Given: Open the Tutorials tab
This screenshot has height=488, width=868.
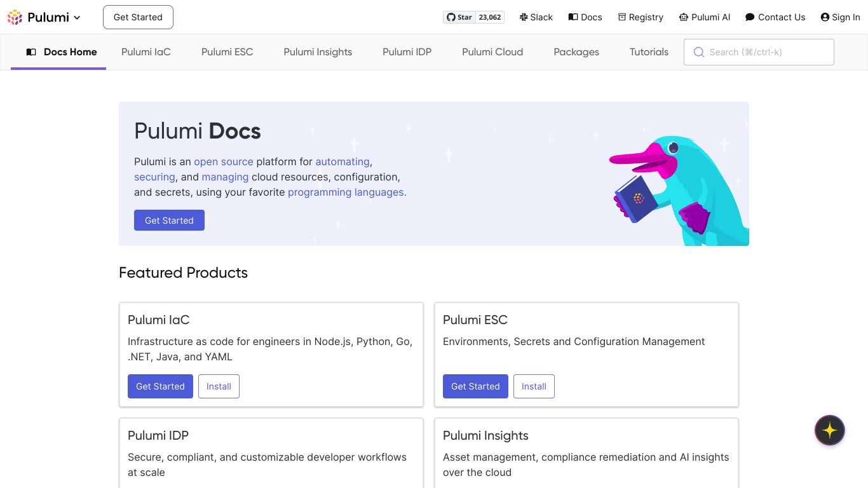Looking at the screenshot, I should tap(649, 52).
